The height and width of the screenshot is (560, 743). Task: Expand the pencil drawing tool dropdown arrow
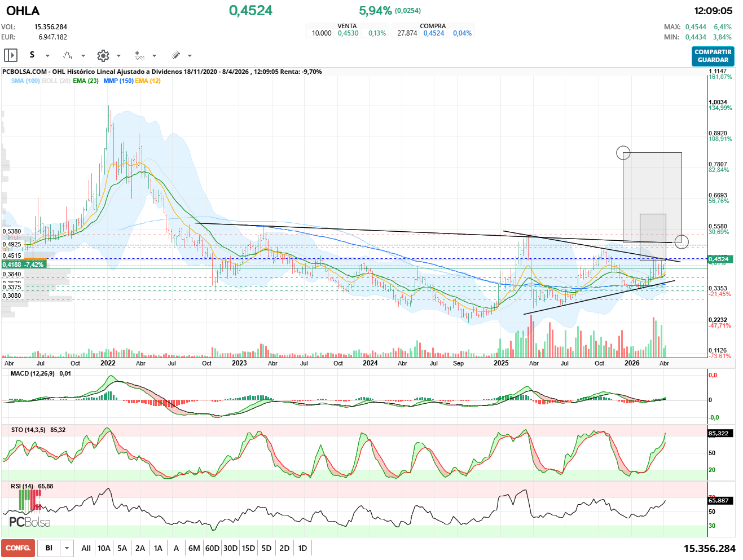point(190,56)
